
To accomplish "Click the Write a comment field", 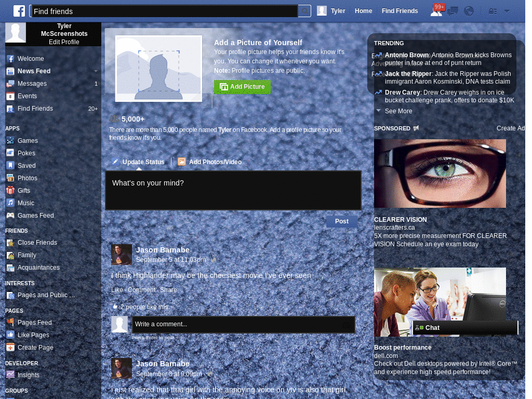I will pyautogui.click(x=243, y=324).
